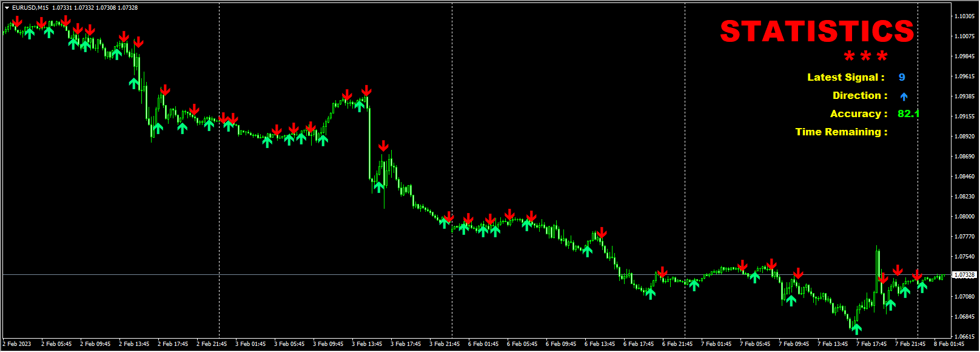
Task: Click the Accuracy value 82.1
Action: [x=908, y=113]
